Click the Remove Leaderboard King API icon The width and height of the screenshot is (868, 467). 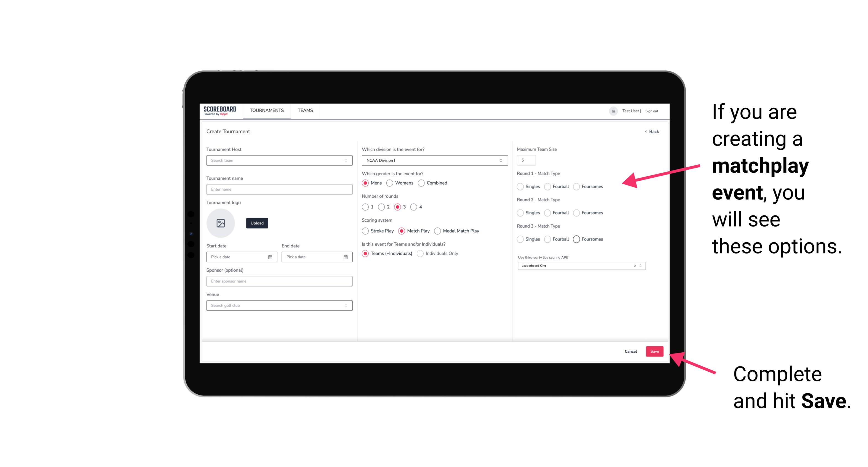634,265
